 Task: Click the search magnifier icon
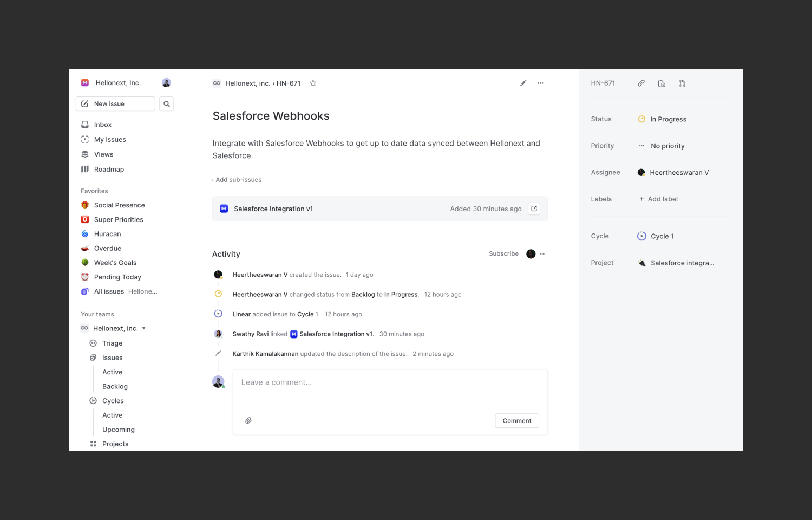[167, 104]
